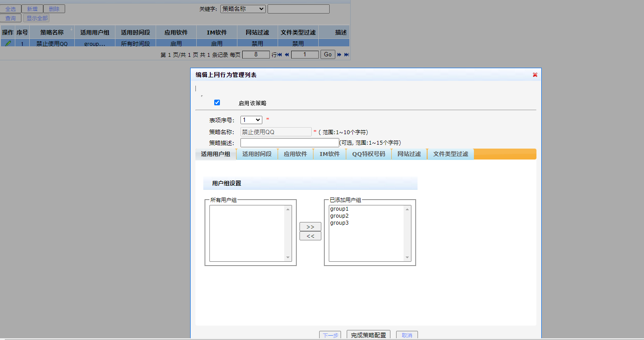This screenshot has height=340, width=644.
Task: Go to last page icon
Action: (346, 55)
